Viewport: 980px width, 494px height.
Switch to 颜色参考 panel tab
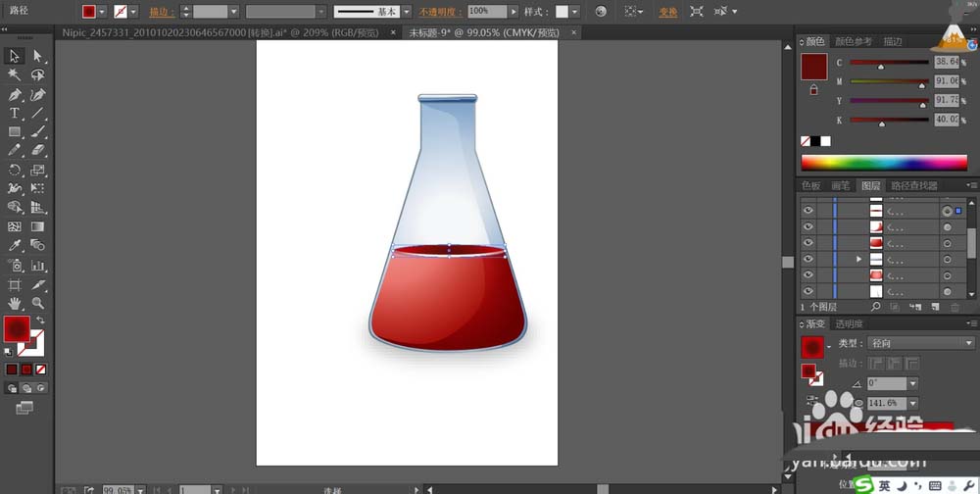[x=854, y=42]
